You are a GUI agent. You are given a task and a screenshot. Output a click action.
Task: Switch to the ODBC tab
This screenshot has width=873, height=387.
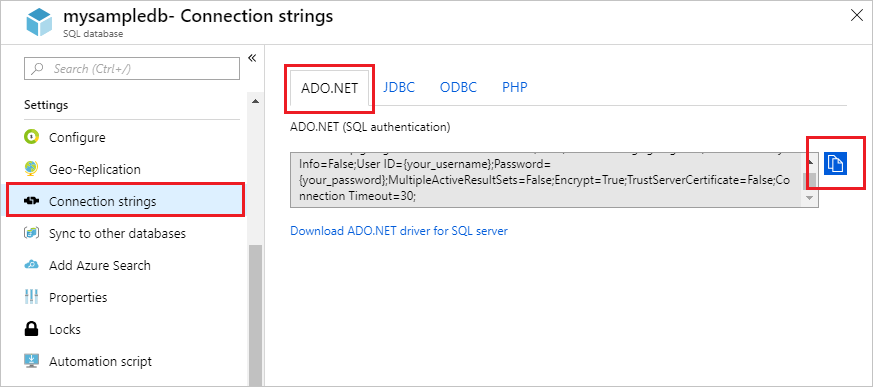pyautogui.click(x=458, y=87)
